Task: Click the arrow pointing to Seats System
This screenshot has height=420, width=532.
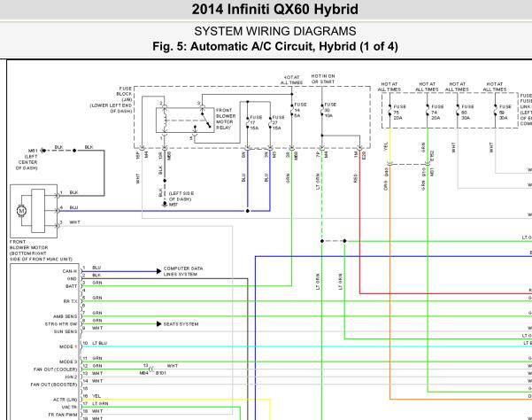Action: click(x=158, y=324)
